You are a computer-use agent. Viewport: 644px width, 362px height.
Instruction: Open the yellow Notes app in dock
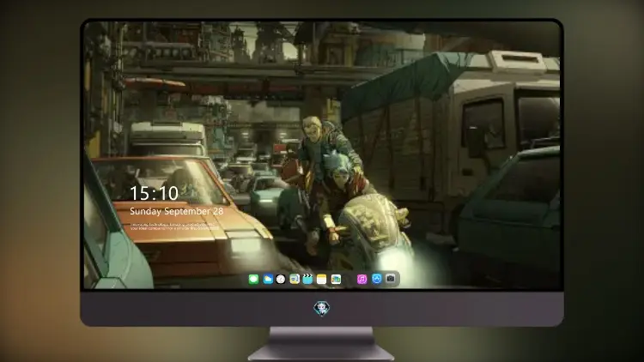(321, 279)
